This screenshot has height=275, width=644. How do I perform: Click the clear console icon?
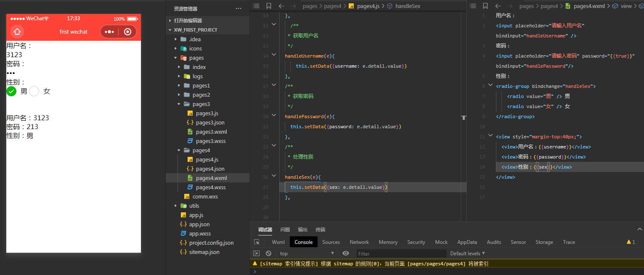coord(268,254)
